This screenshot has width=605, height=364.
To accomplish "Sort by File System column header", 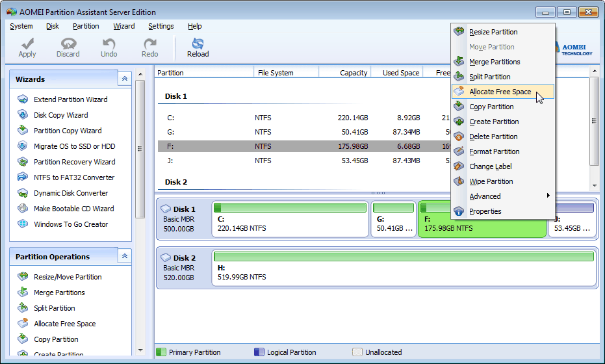I will point(286,73).
